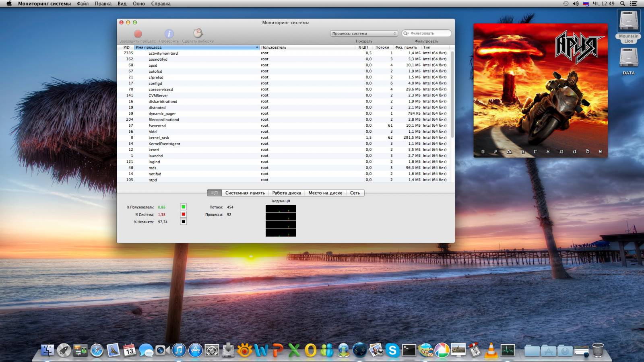Open Messages speech bubble icon
The width and height of the screenshot is (644, 362).
pos(146,350)
